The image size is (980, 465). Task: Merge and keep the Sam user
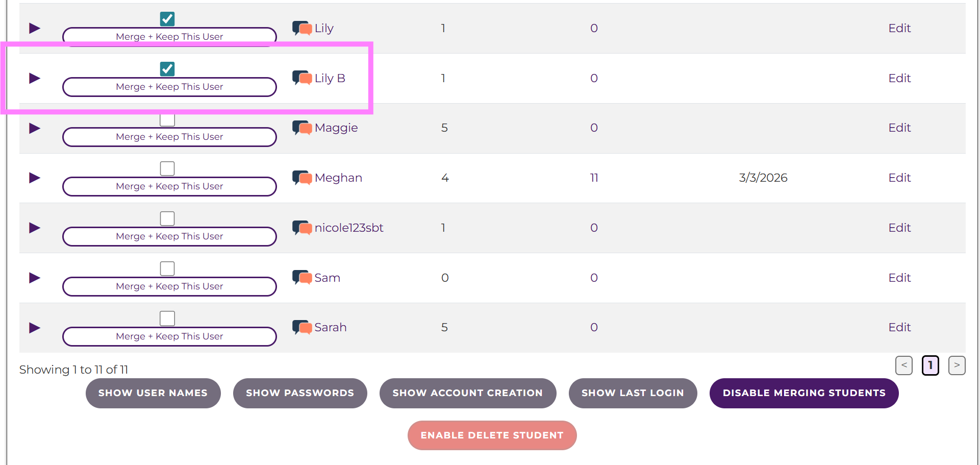point(169,286)
